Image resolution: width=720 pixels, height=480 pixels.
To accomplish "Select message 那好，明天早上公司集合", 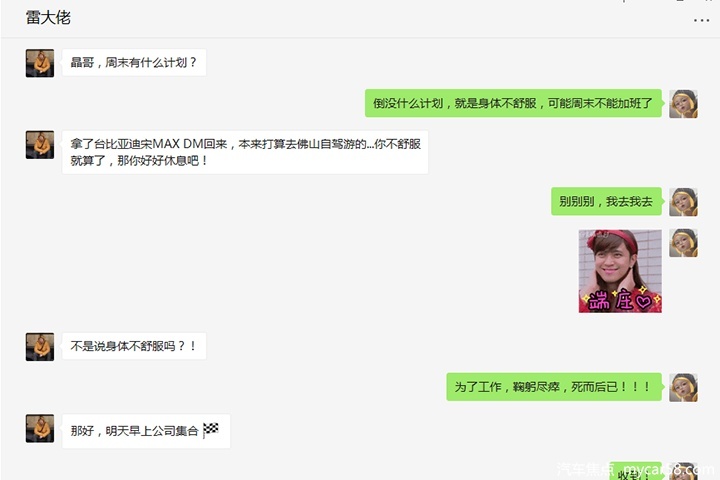I will coord(146,431).
